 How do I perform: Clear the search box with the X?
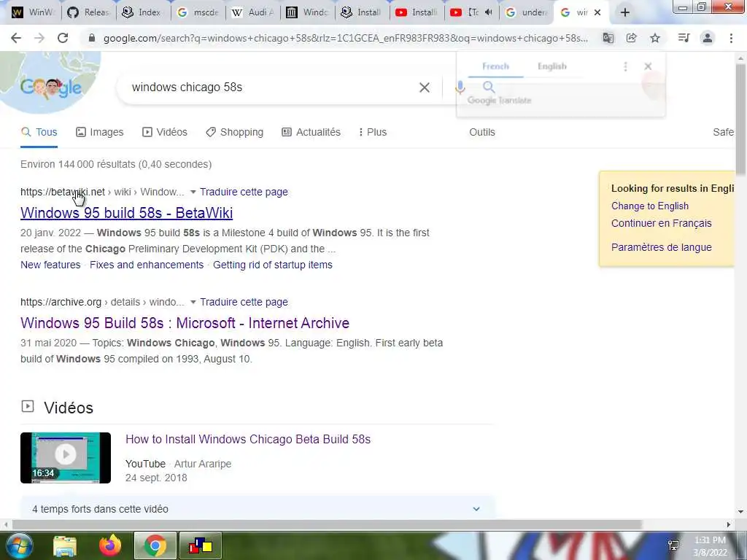pos(424,87)
